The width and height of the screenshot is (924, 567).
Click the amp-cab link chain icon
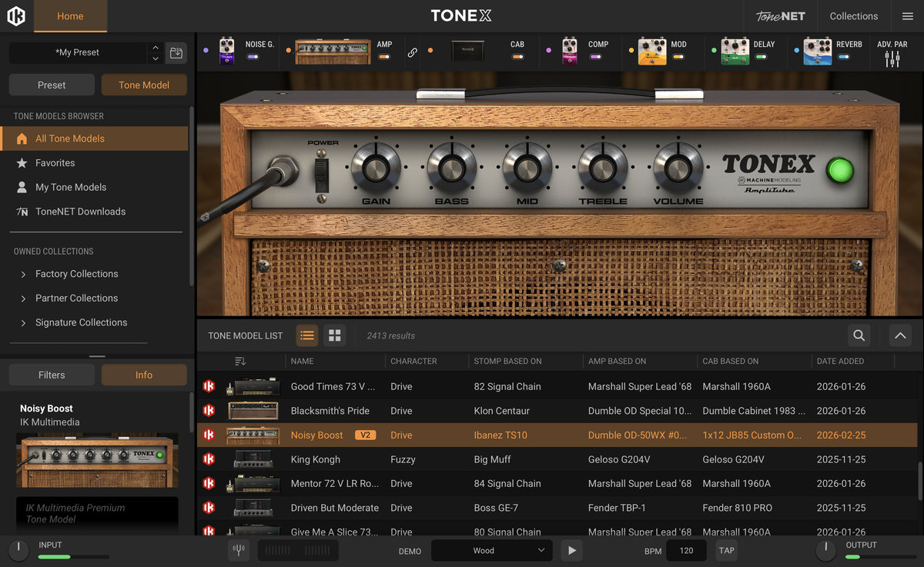[412, 53]
